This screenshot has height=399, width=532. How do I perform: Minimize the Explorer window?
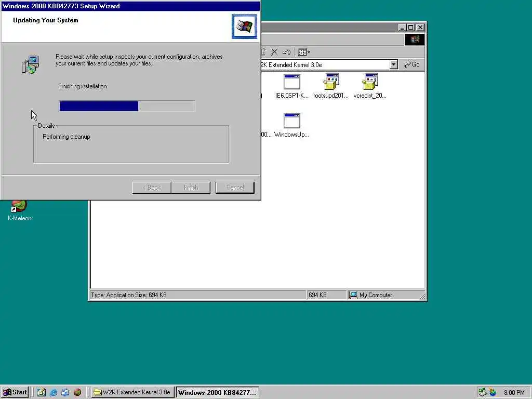tap(402, 28)
